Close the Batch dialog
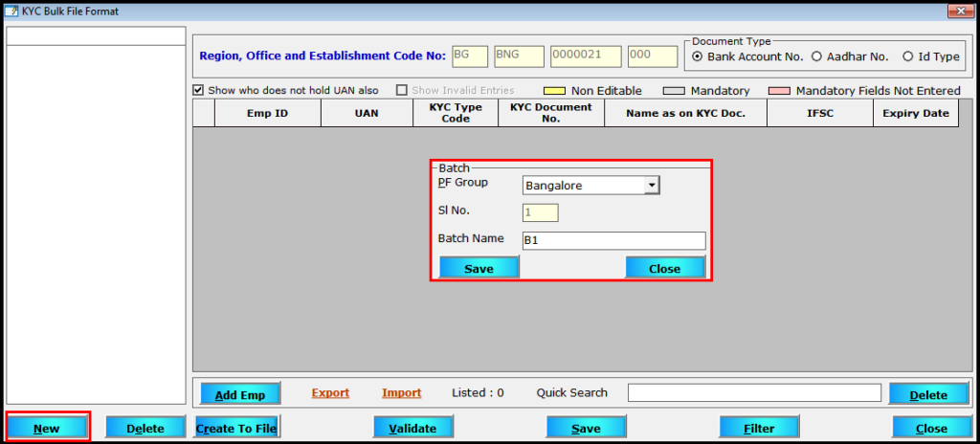Viewport: 980px width, 444px height. pyautogui.click(x=665, y=268)
